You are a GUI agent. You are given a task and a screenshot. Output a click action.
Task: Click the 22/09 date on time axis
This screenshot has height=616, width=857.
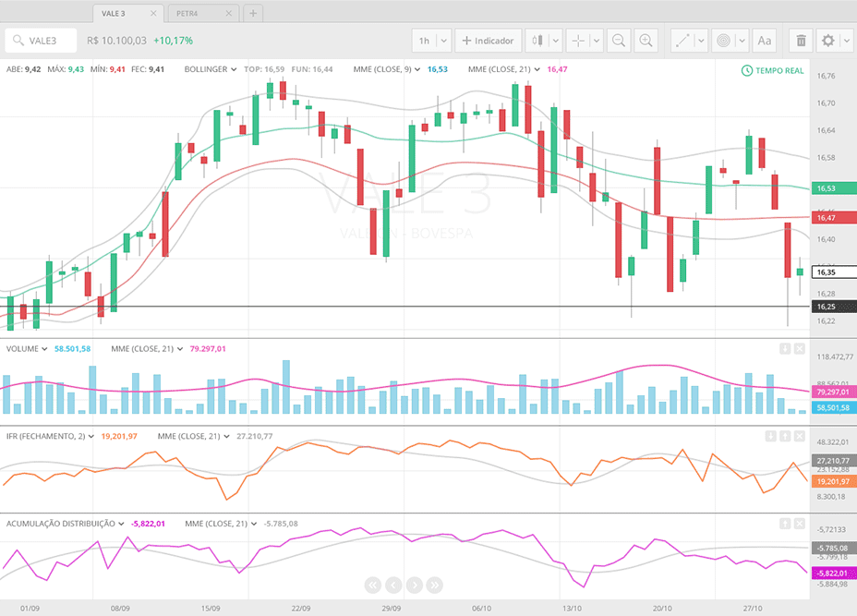(301, 609)
